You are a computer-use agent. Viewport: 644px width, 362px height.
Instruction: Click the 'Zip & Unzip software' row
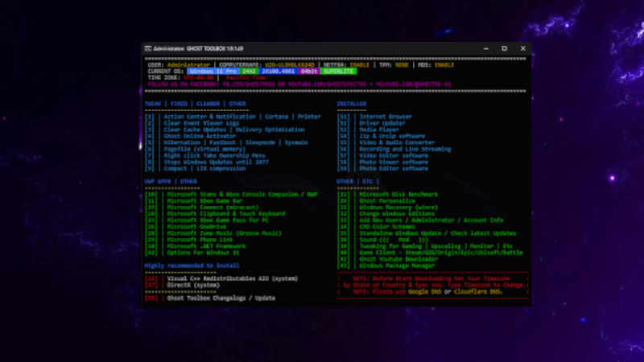pos(381,136)
